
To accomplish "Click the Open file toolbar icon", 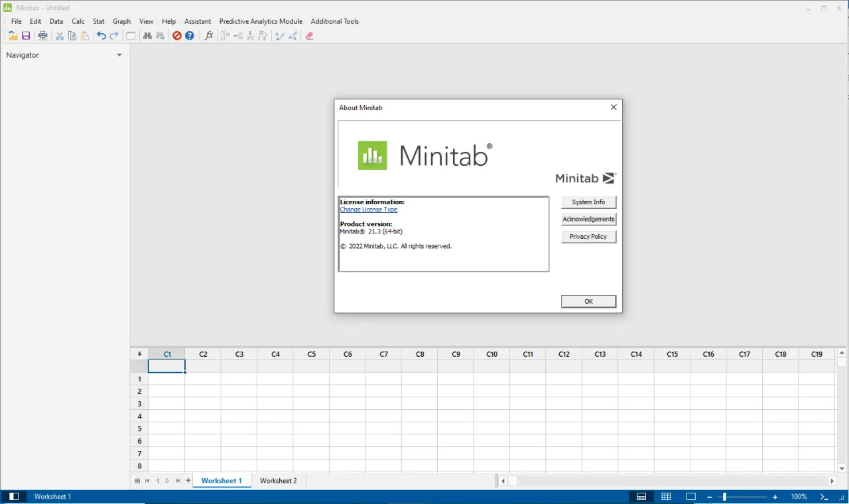I will tap(13, 36).
